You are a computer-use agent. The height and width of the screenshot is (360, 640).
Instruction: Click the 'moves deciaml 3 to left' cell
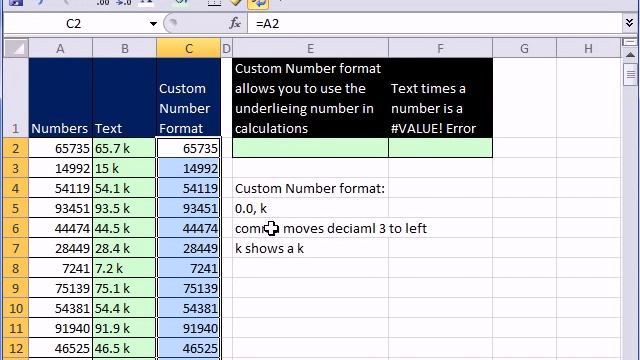pos(310,228)
